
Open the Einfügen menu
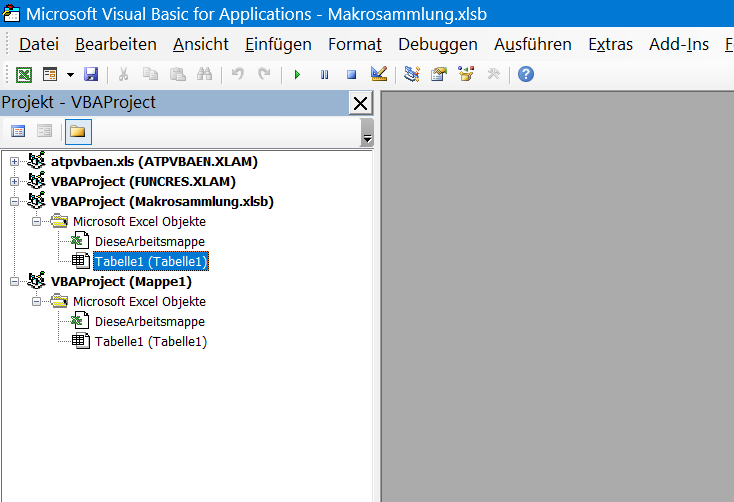pos(278,44)
